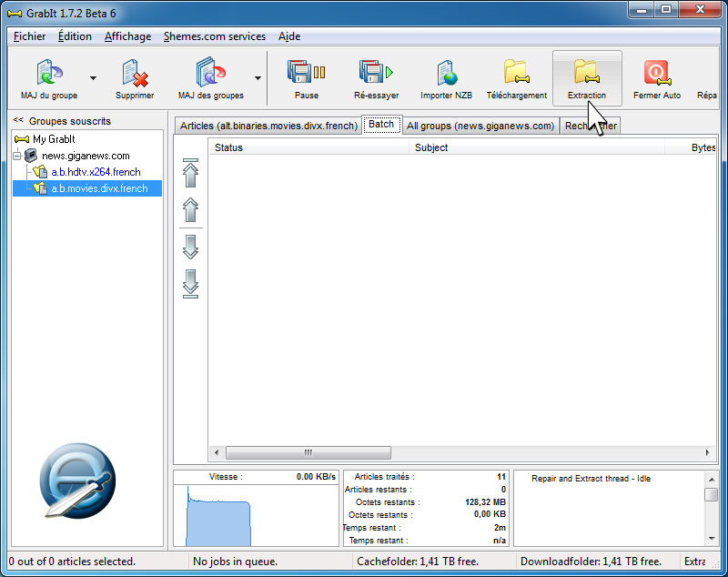The image size is (728, 577).
Task: Open the Fichier menu
Action: point(29,36)
